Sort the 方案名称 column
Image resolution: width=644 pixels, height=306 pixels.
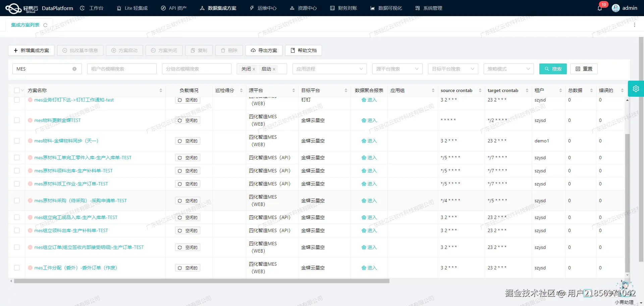[x=161, y=90]
